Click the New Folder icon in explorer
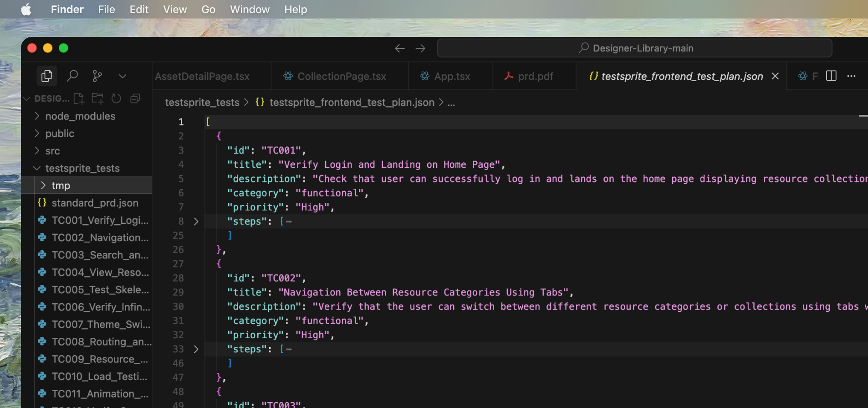868x408 pixels. pos(97,98)
